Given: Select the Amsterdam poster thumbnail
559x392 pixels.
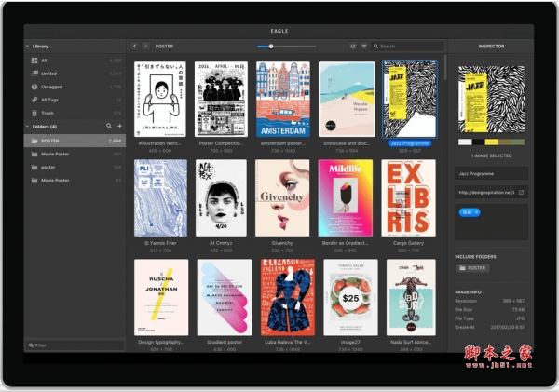Looking at the screenshot, I should click(x=283, y=99).
